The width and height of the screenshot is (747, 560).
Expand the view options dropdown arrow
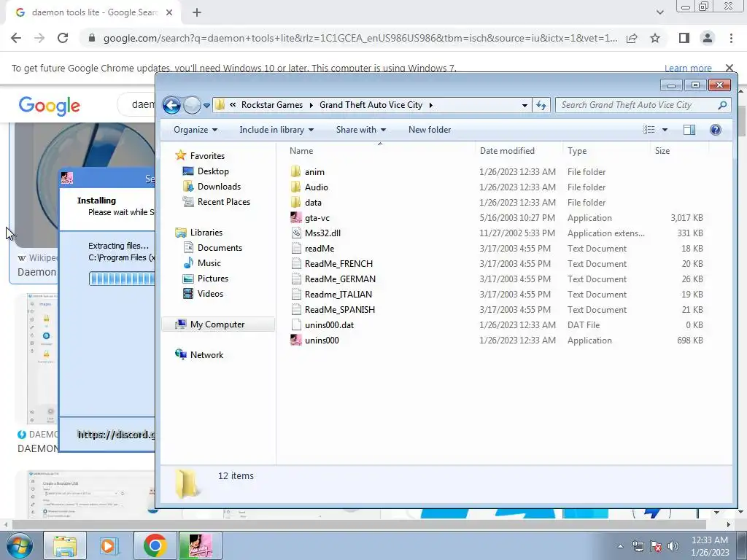tap(665, 130)
